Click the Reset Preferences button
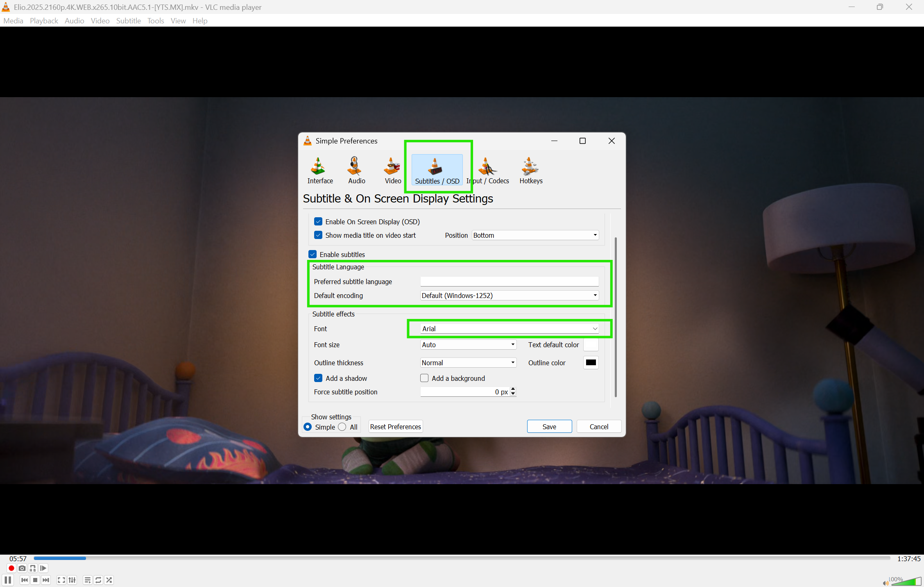The width and height of the screenshot is (924, 587). [395, 427]
